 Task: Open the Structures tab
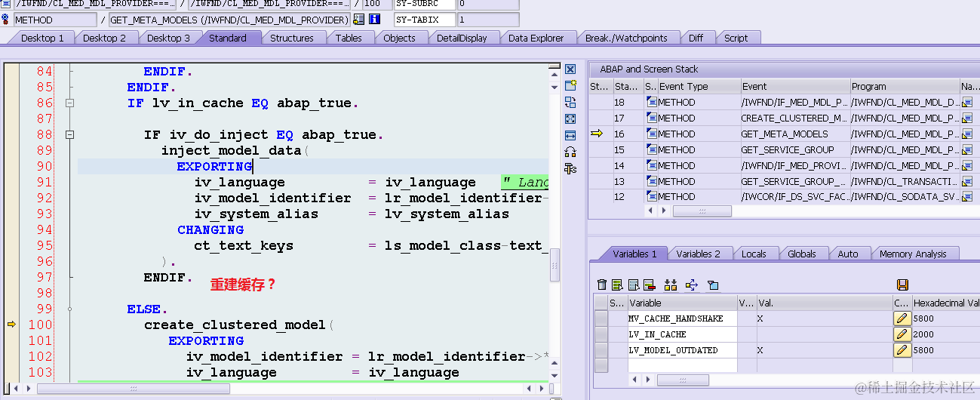pyautogui.click(x=292, y=38)
